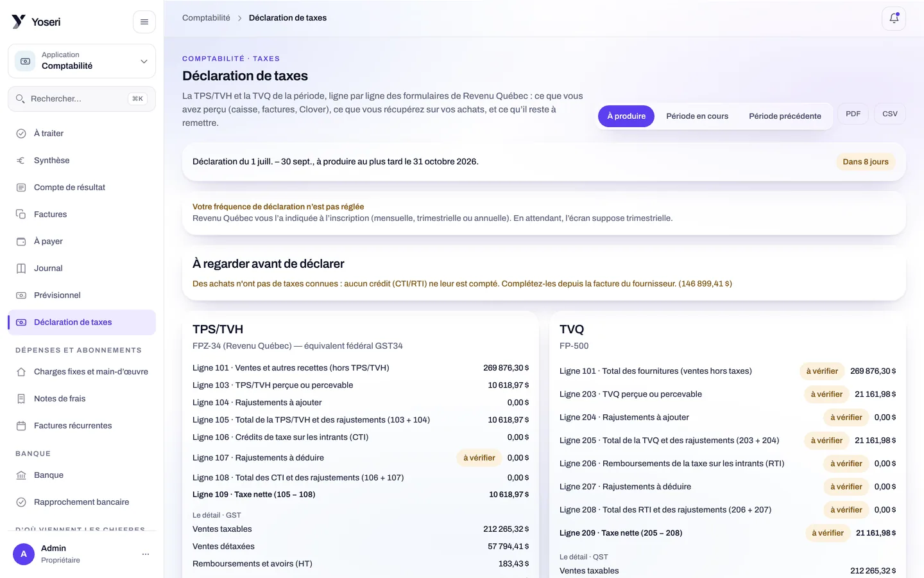Go to Comptabilité breadcrumb link
Image resolution: width=924 pixels, height=578 pixels.
pos(206,18)
